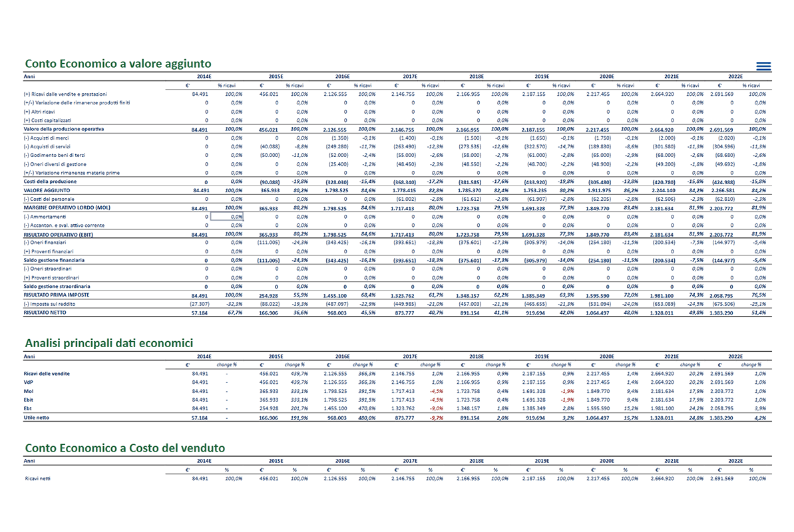794x532 pixels.
Task: Select the '(88.022)' Imposte sul reddito cell
Action: pyautogui.click(x=270, y=304)
